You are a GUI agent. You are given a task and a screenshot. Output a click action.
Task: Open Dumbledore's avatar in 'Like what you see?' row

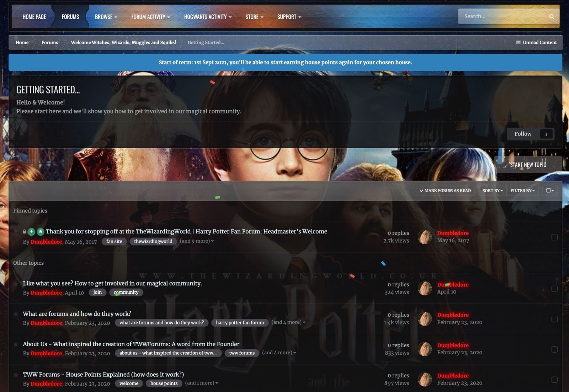click(425, 288)
